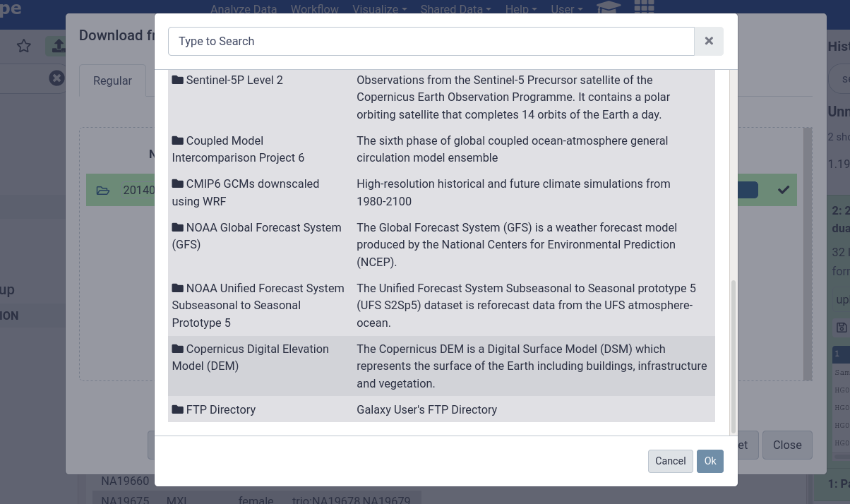Click the apps grid icon in the top navbar

[x=643, y=8]
